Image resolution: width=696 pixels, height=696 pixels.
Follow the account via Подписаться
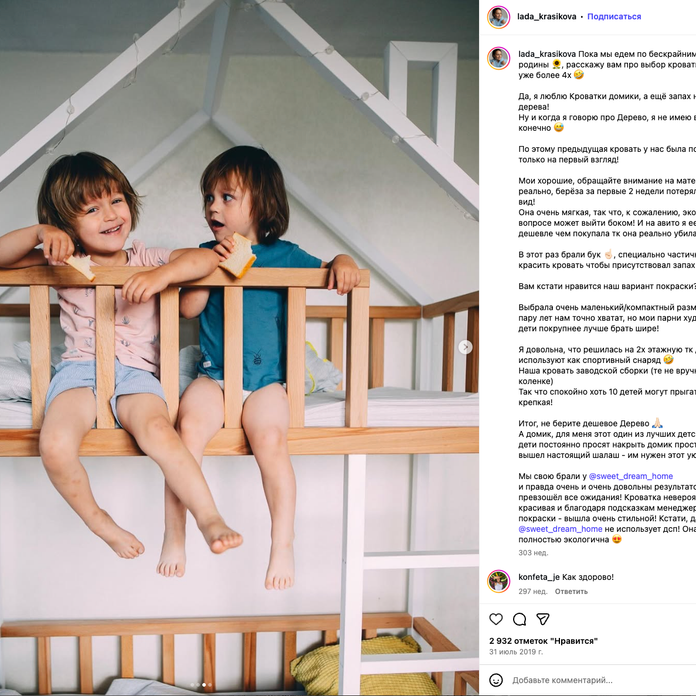coord(614,16)
